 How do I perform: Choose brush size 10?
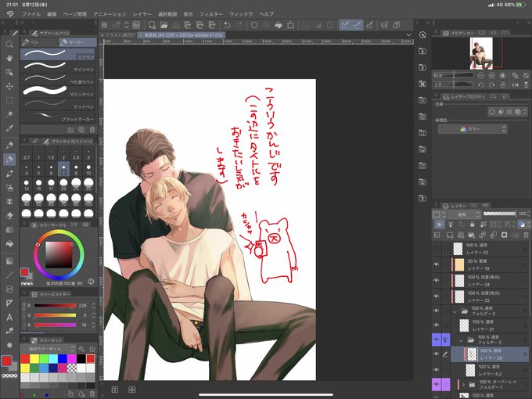click(88, 170)
